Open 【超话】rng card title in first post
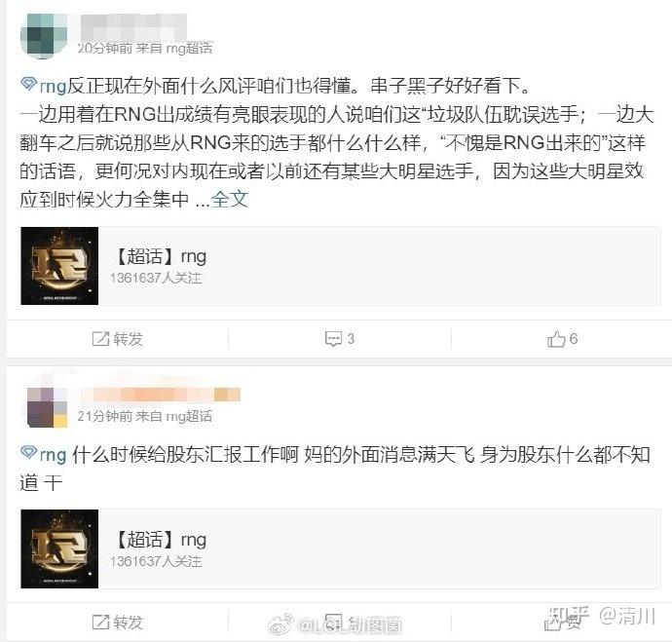The height and width of the screenshot is (642, 672). click(160, 256)
